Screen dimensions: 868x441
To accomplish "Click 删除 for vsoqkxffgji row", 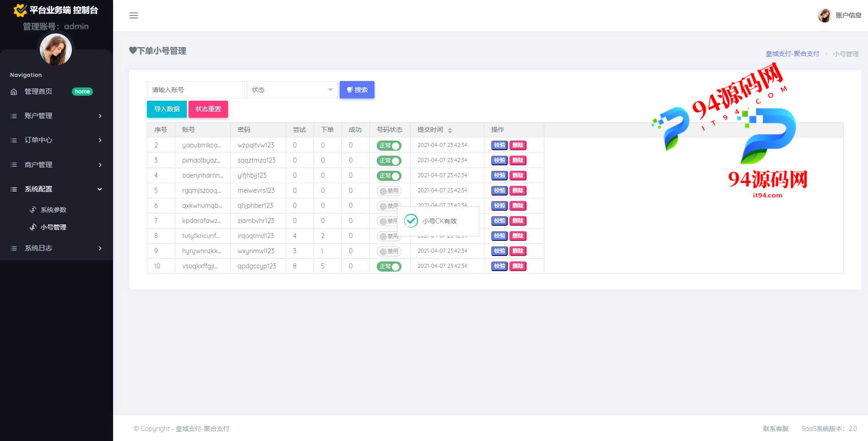I will 518,266.
